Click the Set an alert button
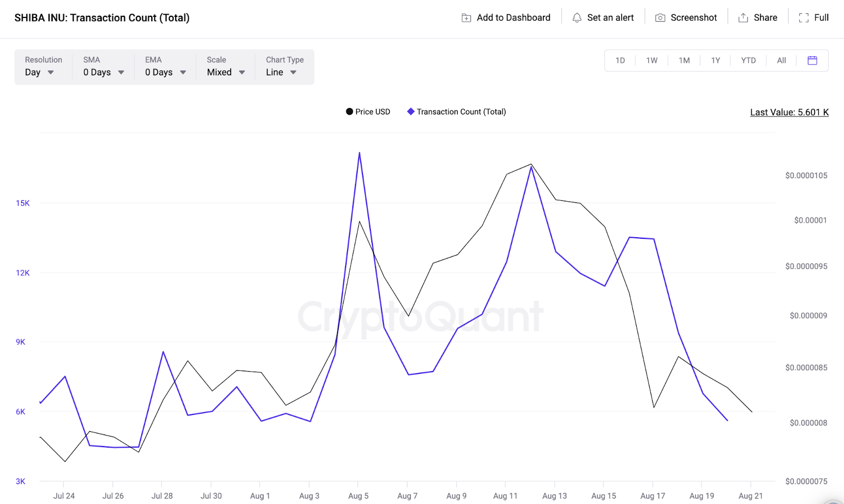The width and height of the screenshot is (844, 504). pos(603,18)
